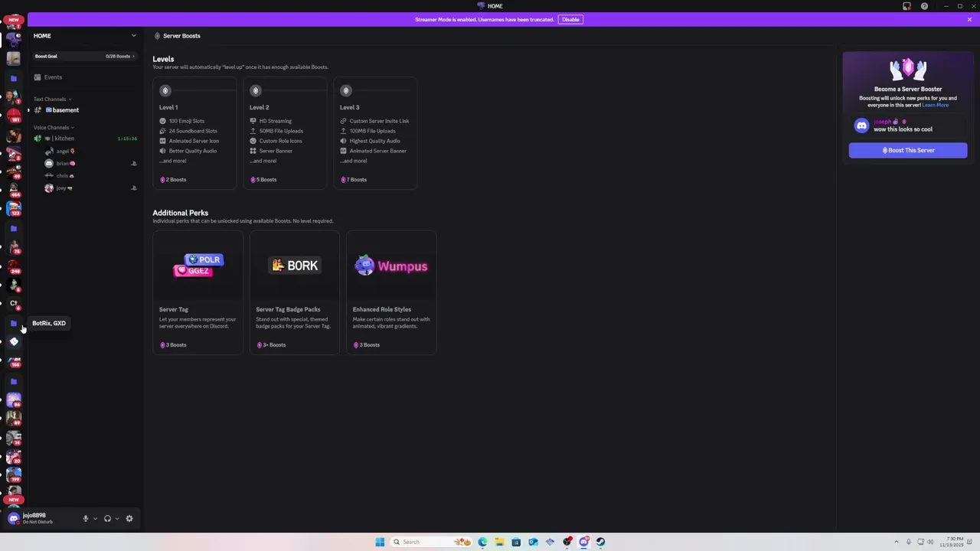Open the Level 3 perks card

click(x=375, y=133)
